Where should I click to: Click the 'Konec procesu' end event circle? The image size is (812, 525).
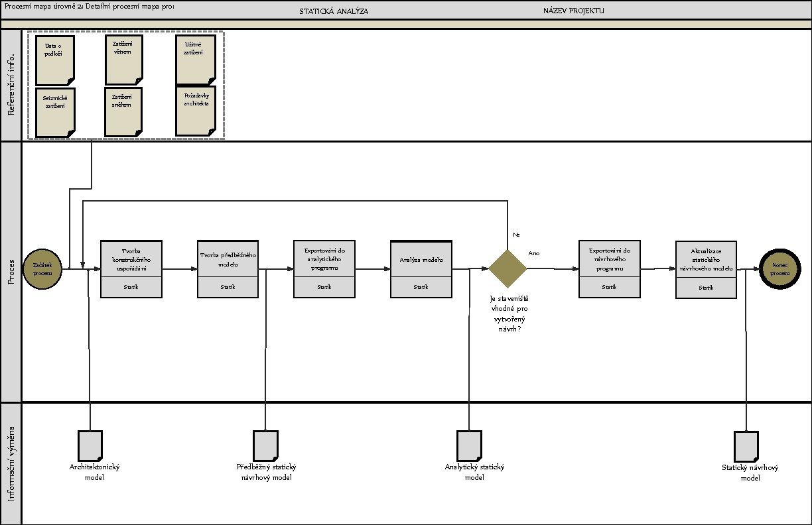pos(779,268)
